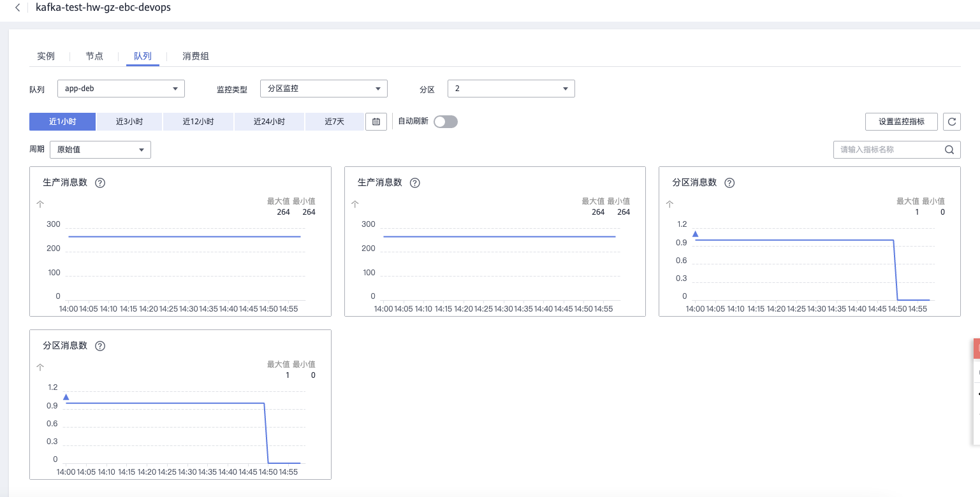Toggle the 自动刷新 switch
This screenshot has width=980, height=497.
(x=446, y=122)
